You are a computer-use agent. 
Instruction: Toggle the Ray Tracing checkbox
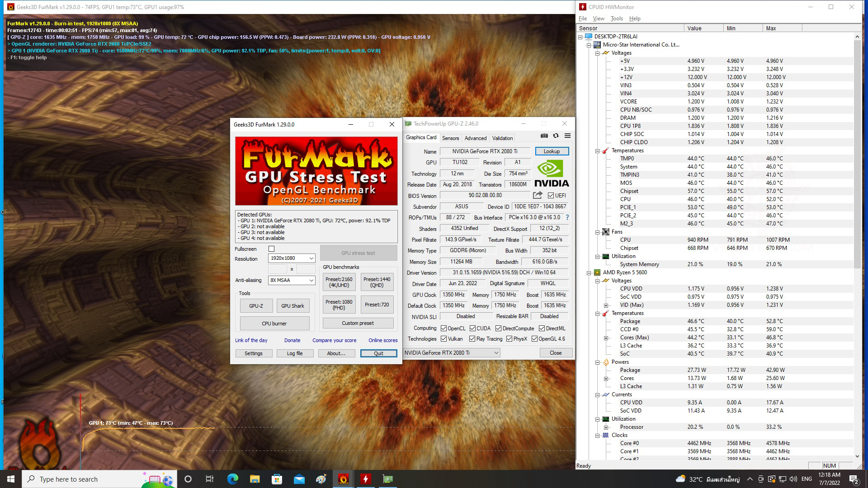[x=472, y=339]
